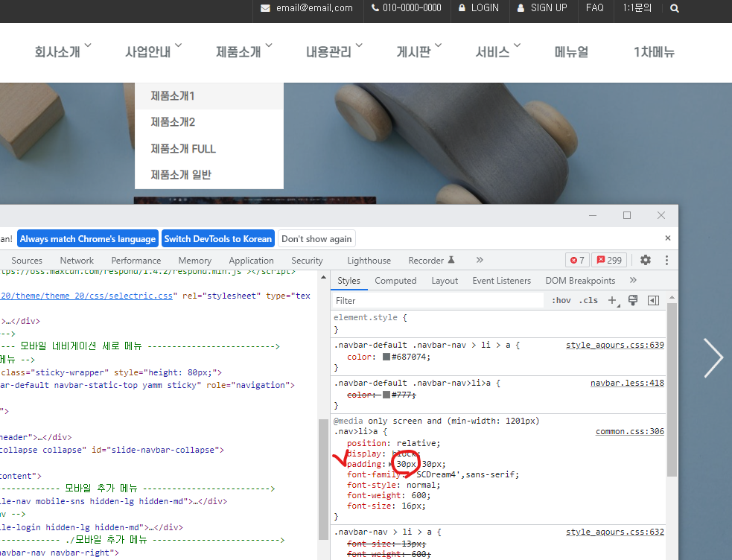Click the phone icon beside 010-0000-0000
The image size is (732, 560).
(375, 8)
